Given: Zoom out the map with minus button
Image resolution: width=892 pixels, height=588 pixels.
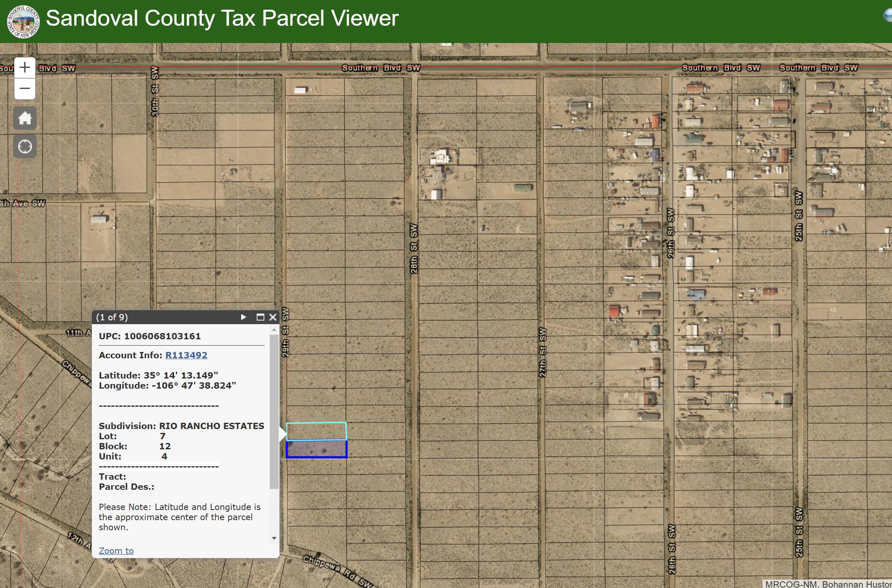Looking at the screenshot, I should click(25, 89).
